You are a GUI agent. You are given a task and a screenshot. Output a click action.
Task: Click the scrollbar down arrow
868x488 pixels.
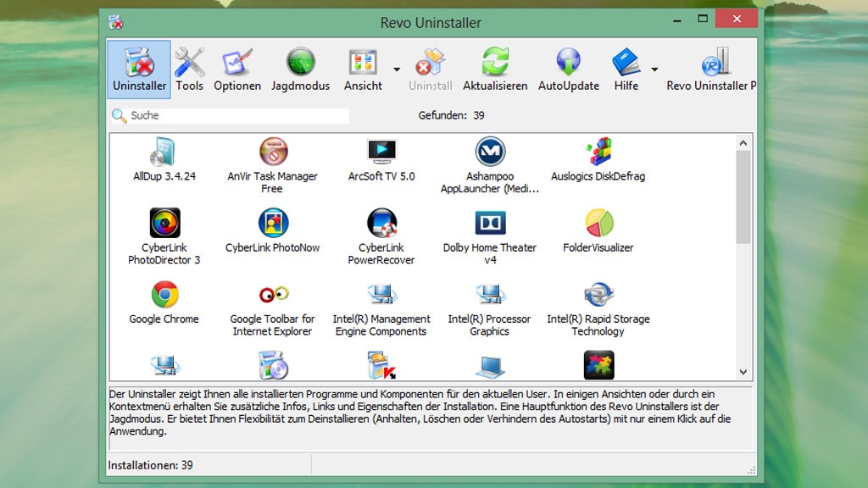(x=743, y=373)
